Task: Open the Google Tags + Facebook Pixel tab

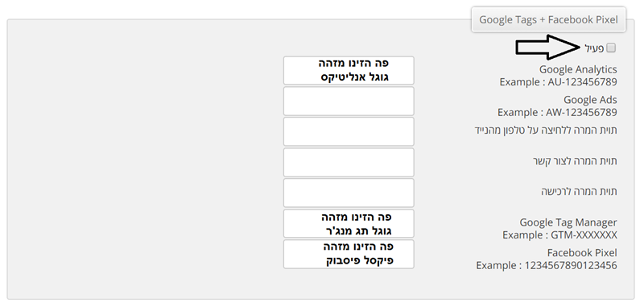Action: click(548, 19)
